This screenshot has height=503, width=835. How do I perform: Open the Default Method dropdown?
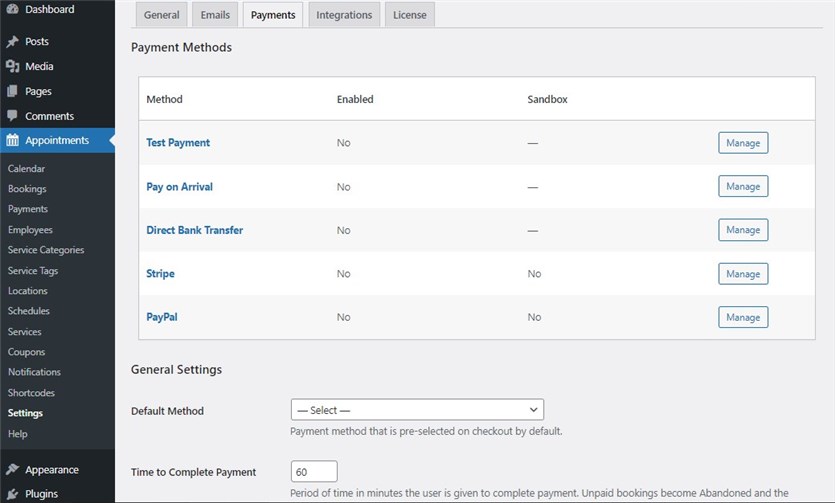point(417,410)
